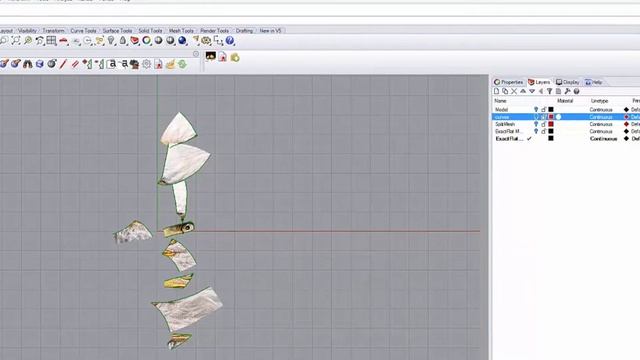Click the current-layer checkmark on bold ExactFlat row

coord(529,139)
